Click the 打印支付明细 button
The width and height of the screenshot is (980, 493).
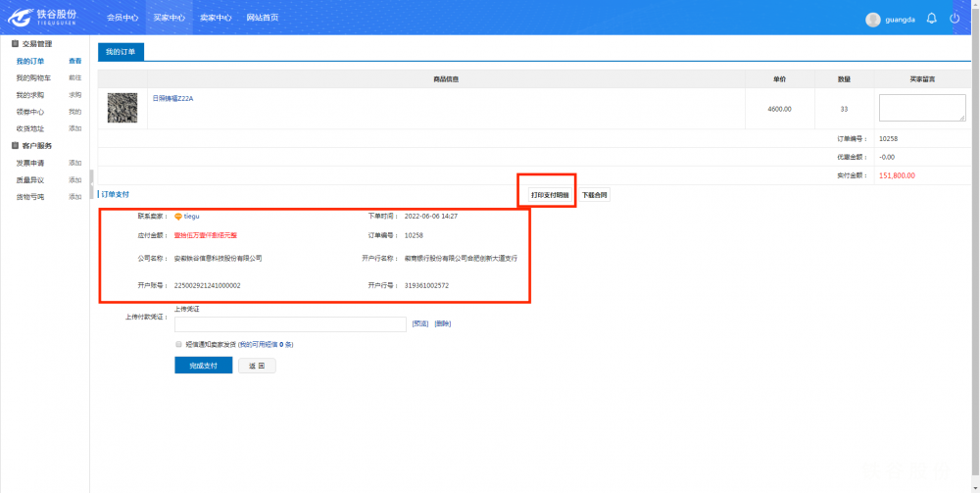(549, 195)
